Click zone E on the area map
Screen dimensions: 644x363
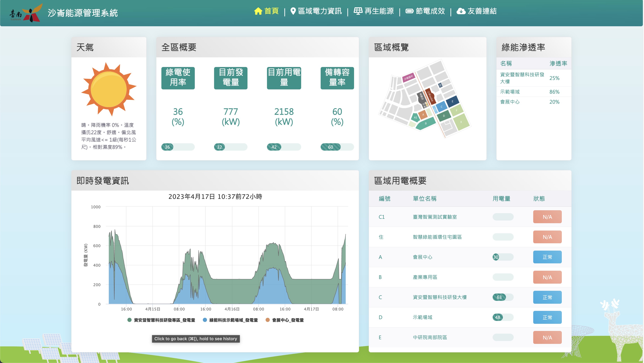tap(452, 101)
